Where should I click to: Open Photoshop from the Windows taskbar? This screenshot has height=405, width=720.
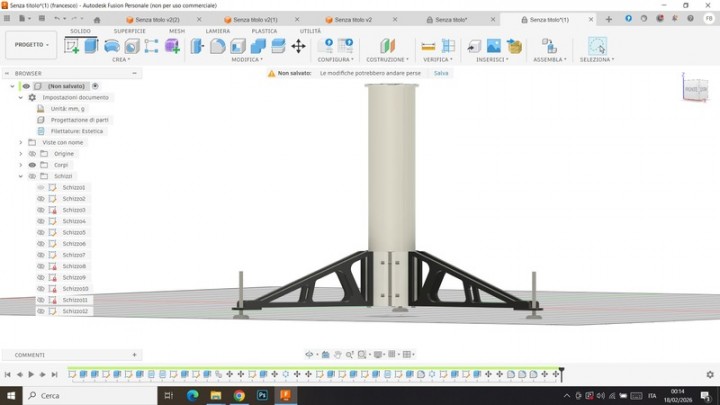[x=262, y=395]
